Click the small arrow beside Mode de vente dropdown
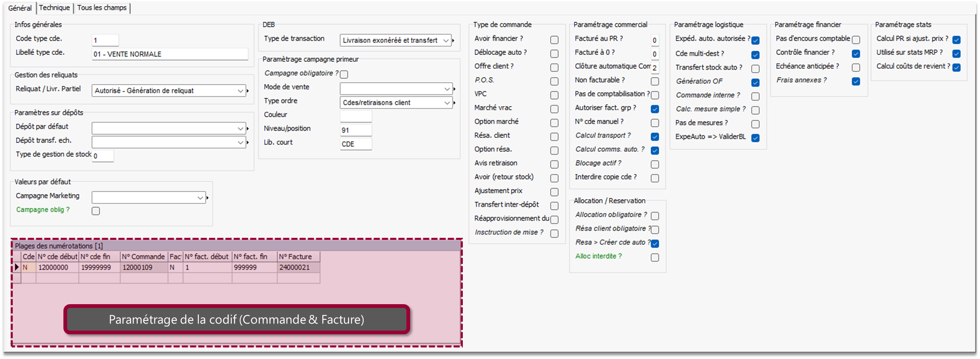This screenshot has height=359, width=980. point(454,89)
